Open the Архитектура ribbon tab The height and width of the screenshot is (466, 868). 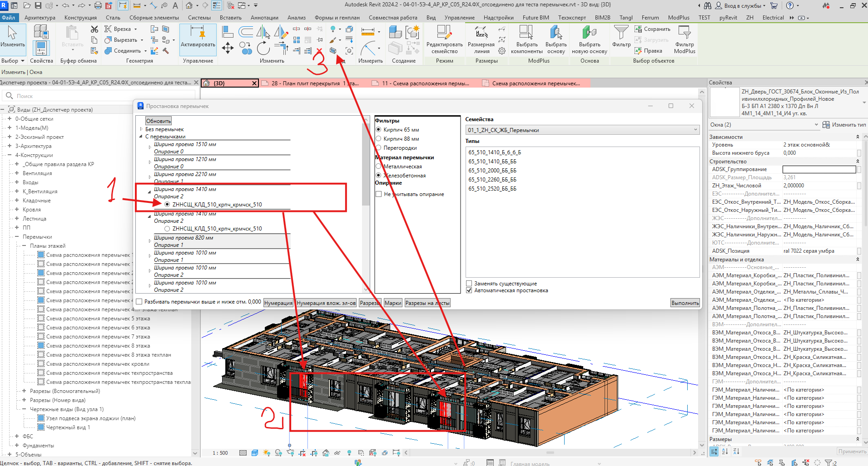click(40, 18)
